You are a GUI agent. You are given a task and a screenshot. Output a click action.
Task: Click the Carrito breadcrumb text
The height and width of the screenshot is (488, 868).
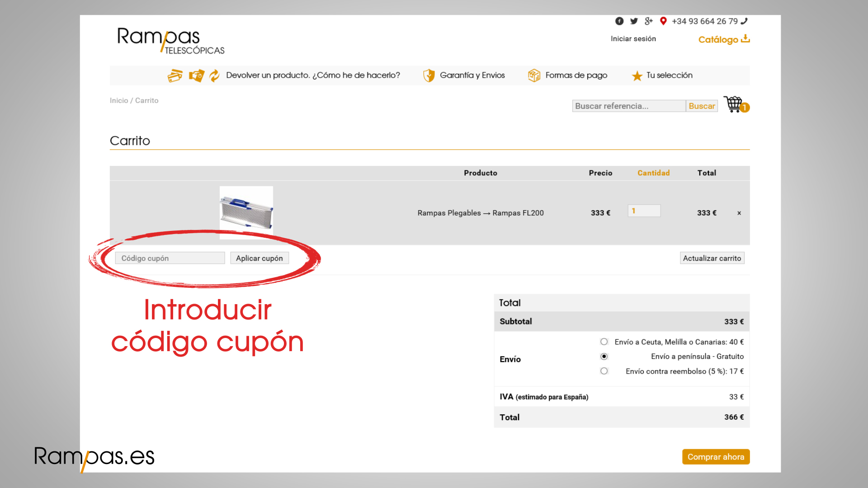[146, 100]
